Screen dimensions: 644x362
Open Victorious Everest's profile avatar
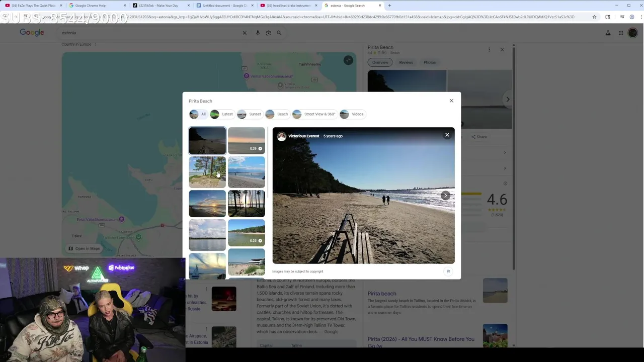[x=281, y=136]
